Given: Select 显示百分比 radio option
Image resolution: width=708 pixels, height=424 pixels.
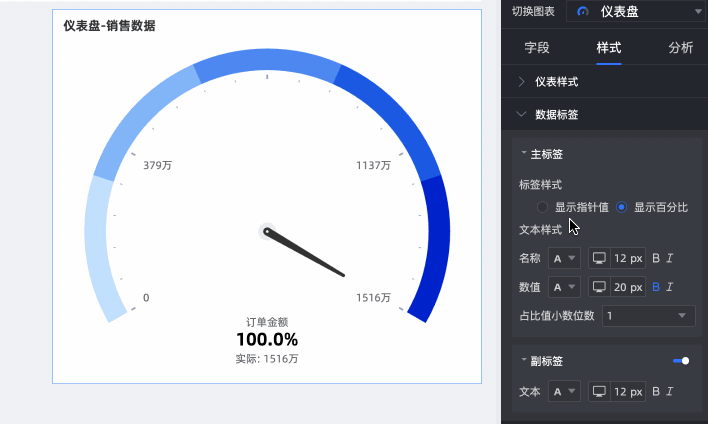Looking at the screenshot, I should pos(622,207).
